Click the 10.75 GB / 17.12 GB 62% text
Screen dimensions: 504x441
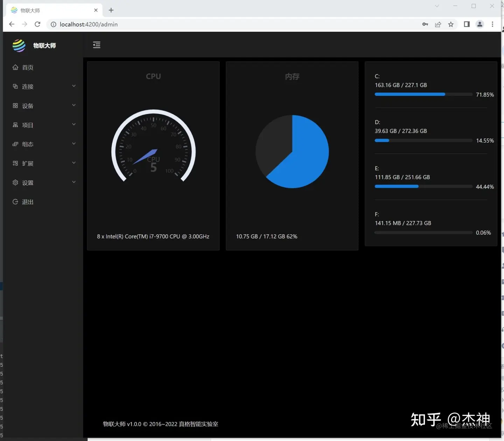(267, 236)
